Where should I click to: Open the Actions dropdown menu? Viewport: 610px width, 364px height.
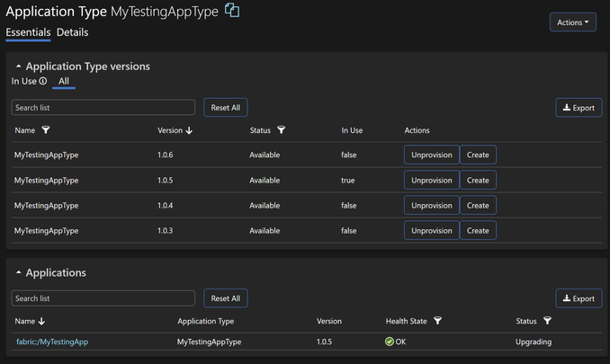572,22
